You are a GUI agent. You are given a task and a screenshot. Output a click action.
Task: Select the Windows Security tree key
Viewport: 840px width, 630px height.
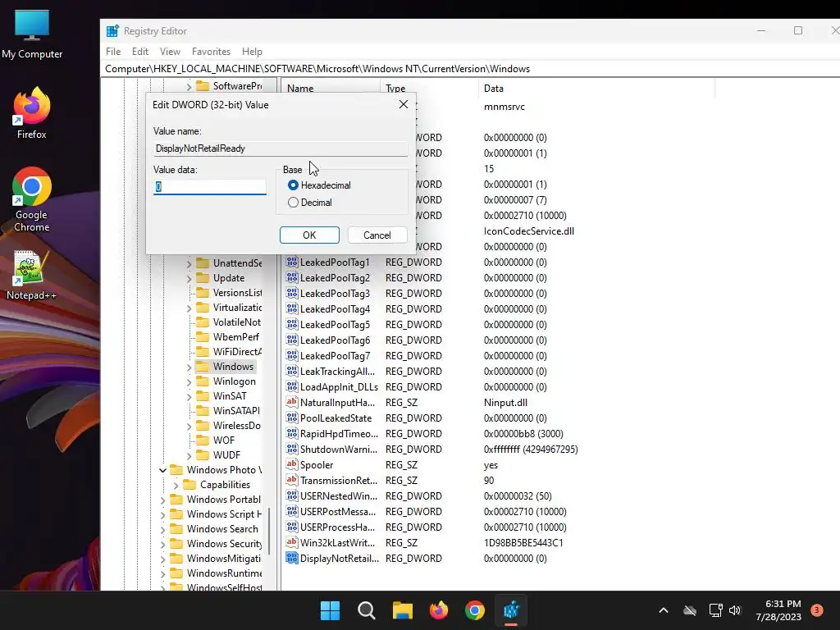(x=224, y=543)
